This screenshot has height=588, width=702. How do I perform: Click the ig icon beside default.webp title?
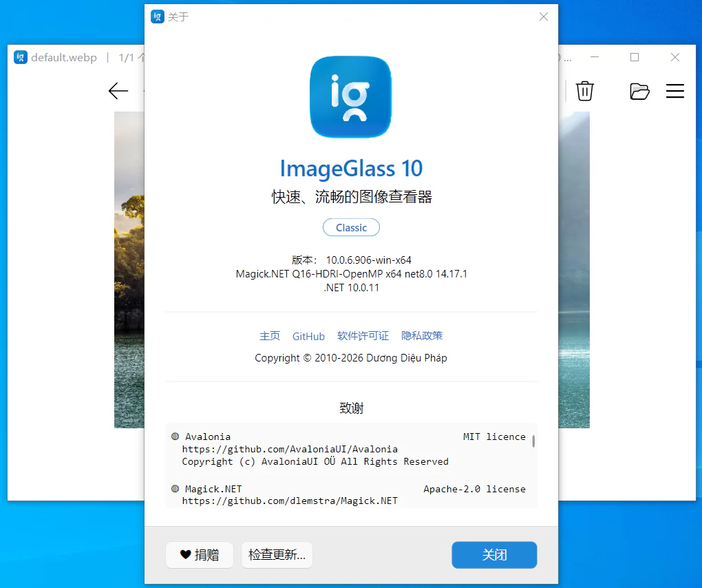click(x=21, y=57)
